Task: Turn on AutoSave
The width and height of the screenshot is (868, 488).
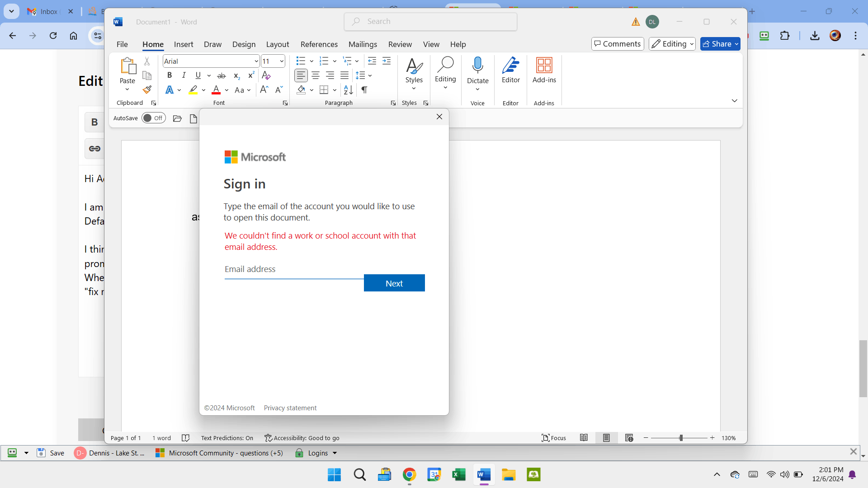Action: click(154, 118)
